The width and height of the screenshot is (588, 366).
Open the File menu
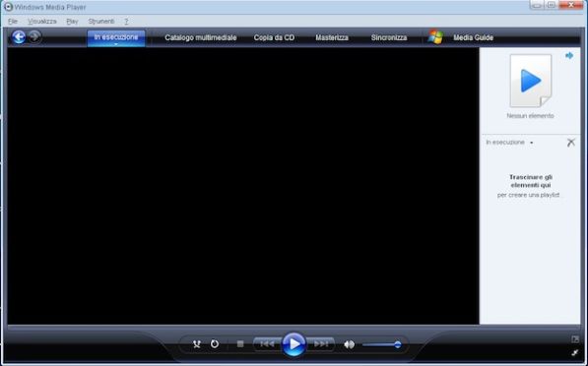(x=13, y=22)
